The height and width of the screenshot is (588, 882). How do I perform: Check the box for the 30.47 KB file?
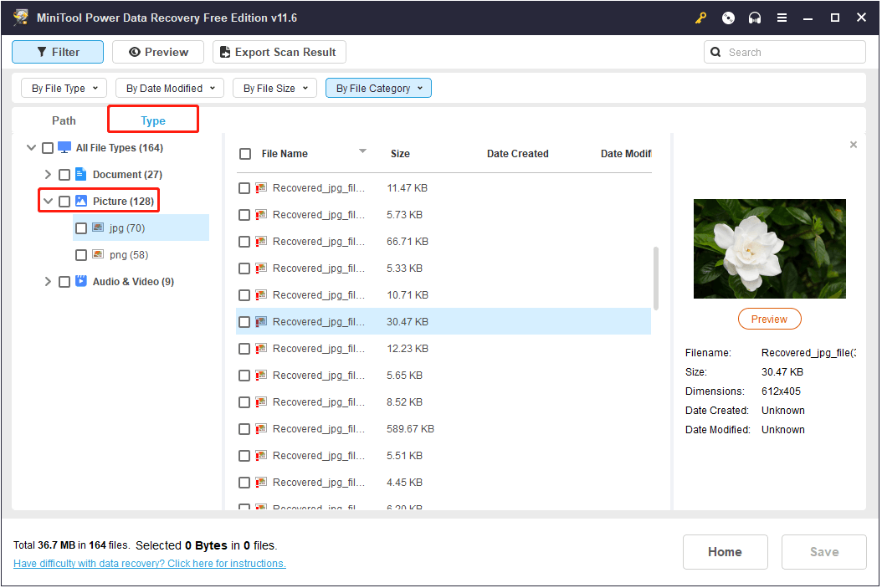244,322
